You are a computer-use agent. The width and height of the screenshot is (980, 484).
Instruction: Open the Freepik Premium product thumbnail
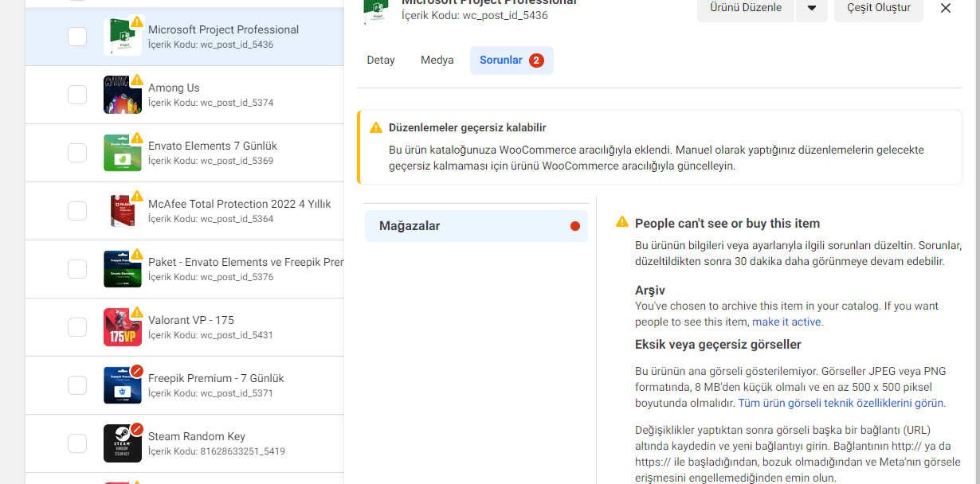pos(123,385)
